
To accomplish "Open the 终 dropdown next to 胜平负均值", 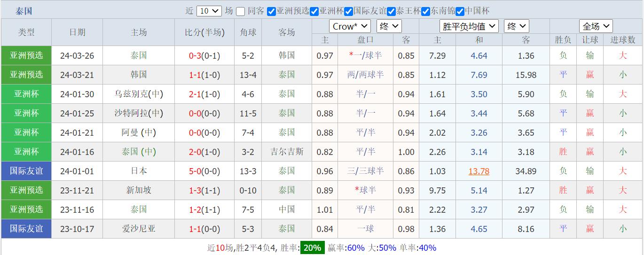I will [x=516, y=26].
